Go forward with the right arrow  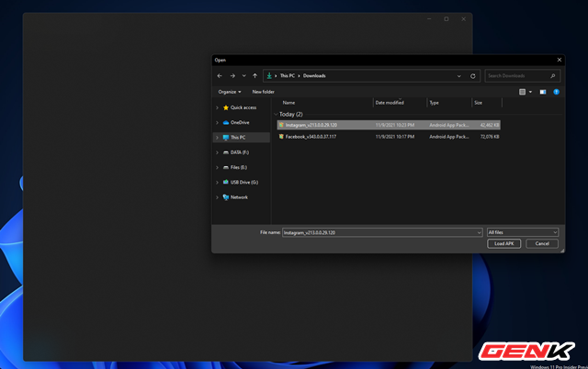(x=232, y=75)
